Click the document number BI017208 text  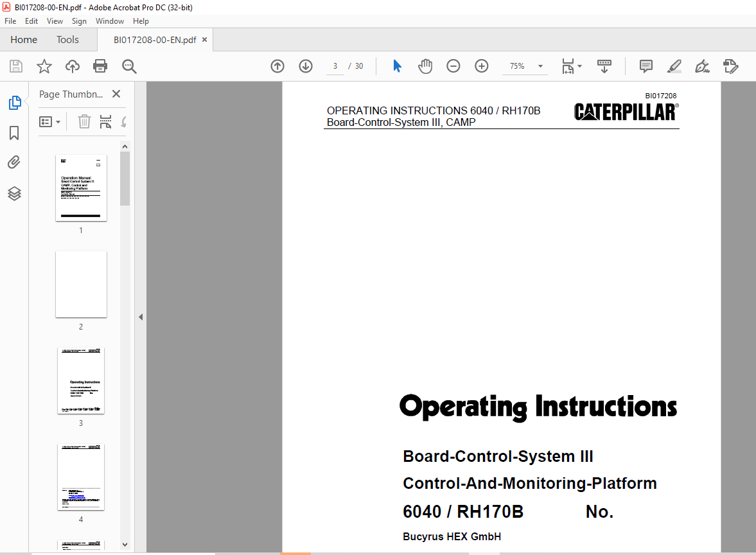pyautogui.click(x=660, y=96)
